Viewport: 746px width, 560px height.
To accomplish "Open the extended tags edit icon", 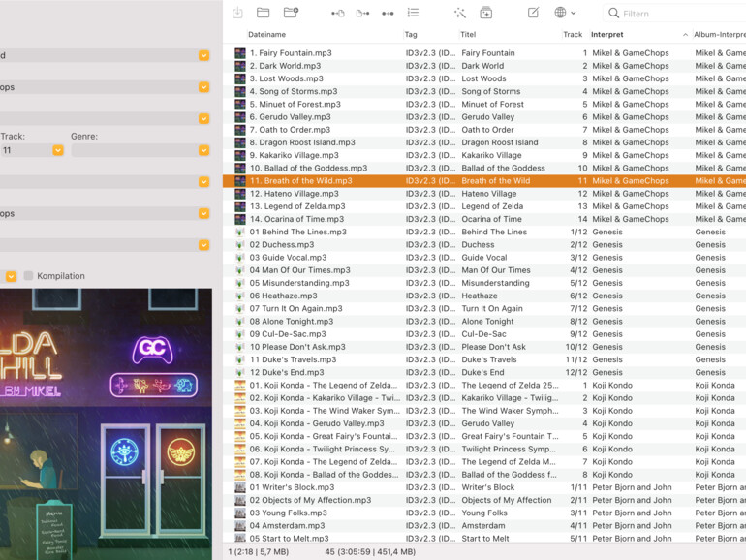I will click(533, 13).
